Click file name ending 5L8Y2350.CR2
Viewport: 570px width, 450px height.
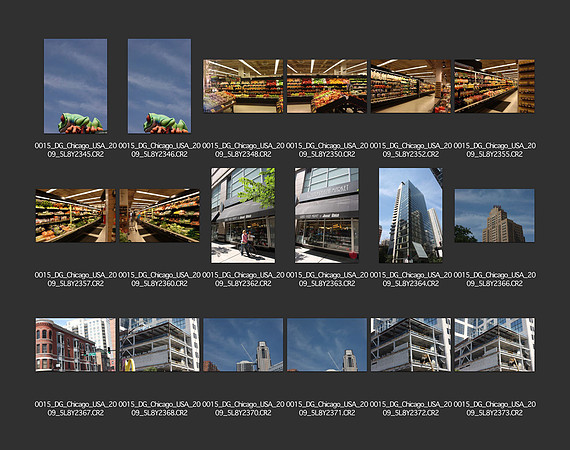(x=327, y=150)
